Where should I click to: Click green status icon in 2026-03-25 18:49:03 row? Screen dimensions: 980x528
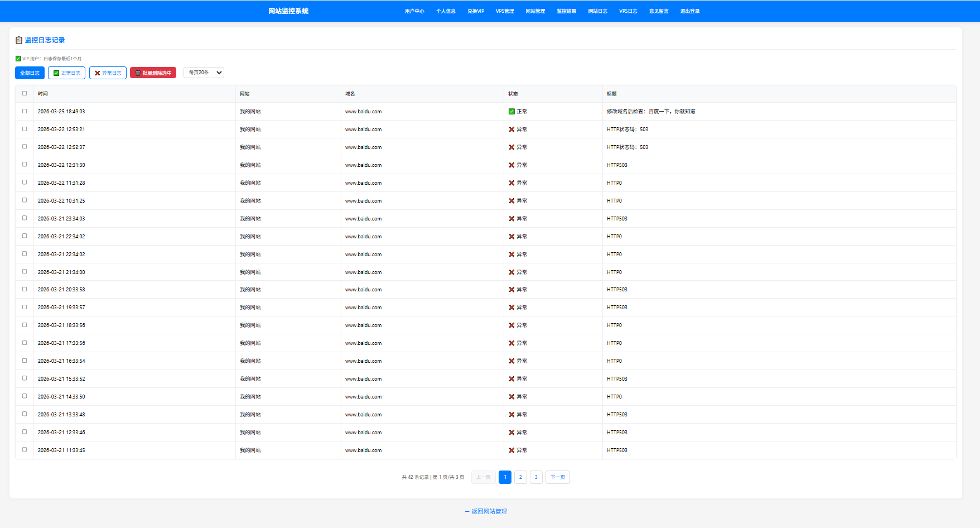coord(511,112)
